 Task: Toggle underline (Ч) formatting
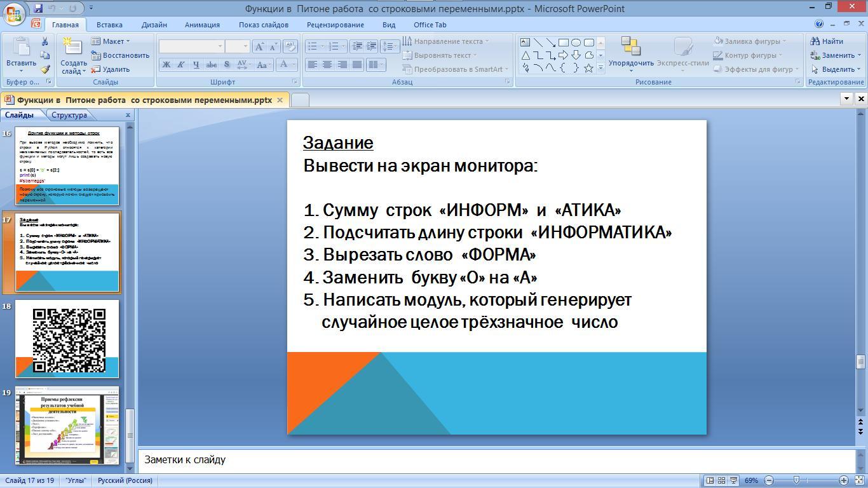196,64
